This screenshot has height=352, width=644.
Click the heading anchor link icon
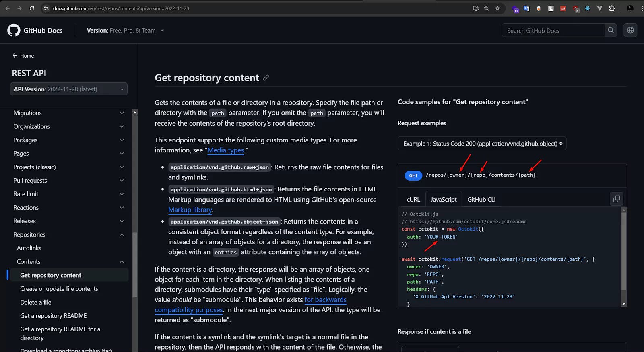(x=266, y=78)
